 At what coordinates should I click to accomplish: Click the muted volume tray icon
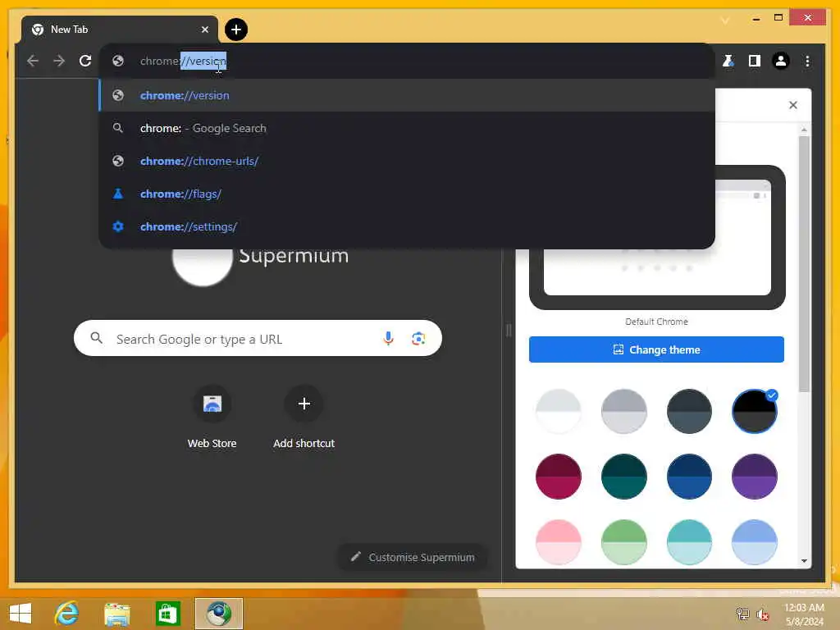click(762, 614)
